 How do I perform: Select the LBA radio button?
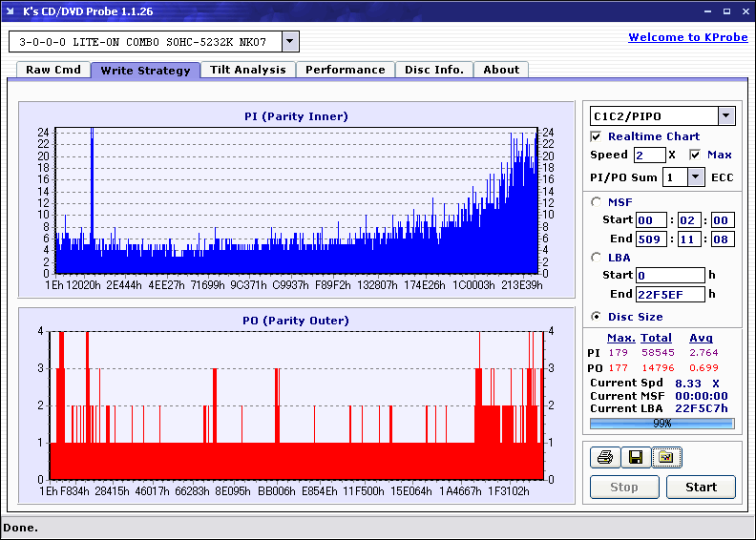597,257
